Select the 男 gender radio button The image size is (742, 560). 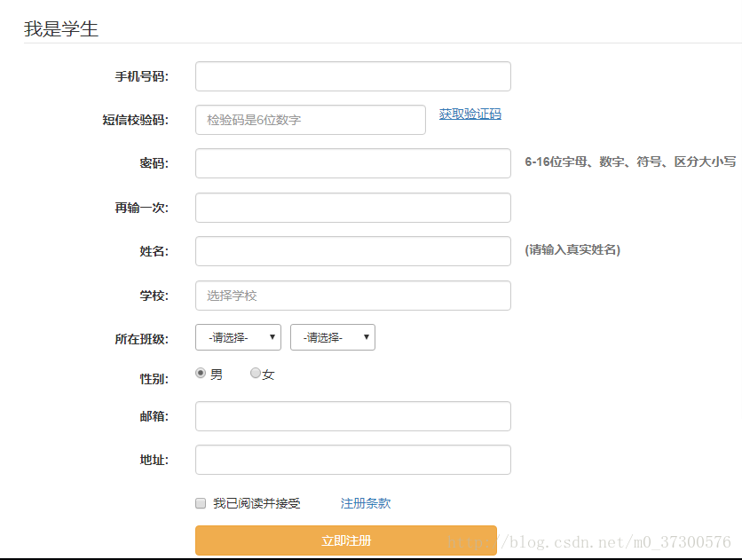coord(201,374)
